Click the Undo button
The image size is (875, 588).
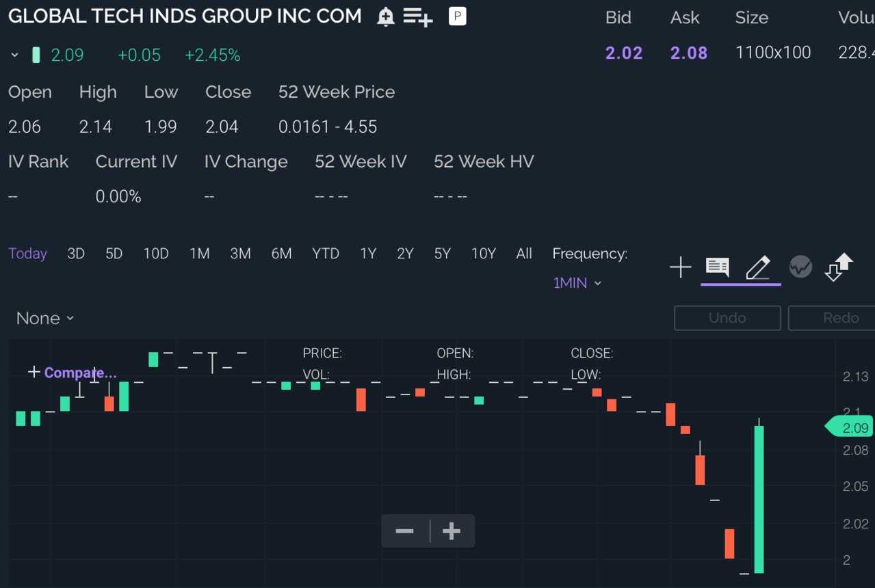pos(727,318)
